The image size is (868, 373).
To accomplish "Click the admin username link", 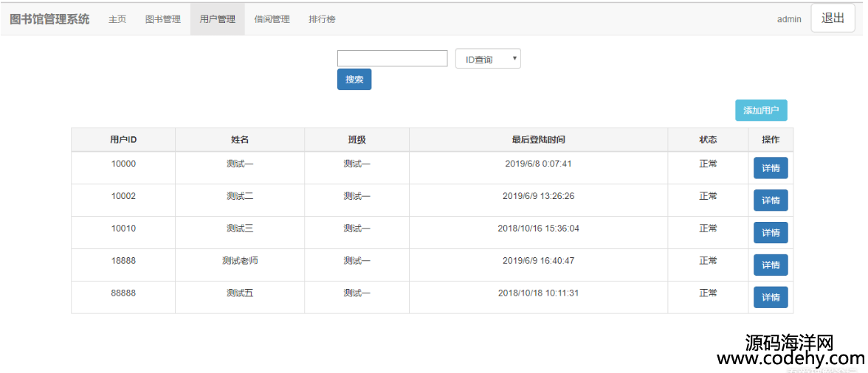I will point(788,19).
